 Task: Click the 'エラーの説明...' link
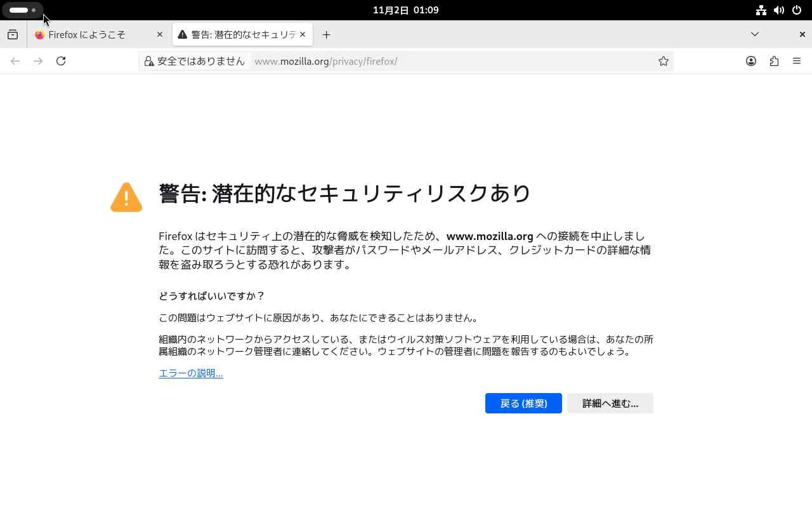pos(191,373)
